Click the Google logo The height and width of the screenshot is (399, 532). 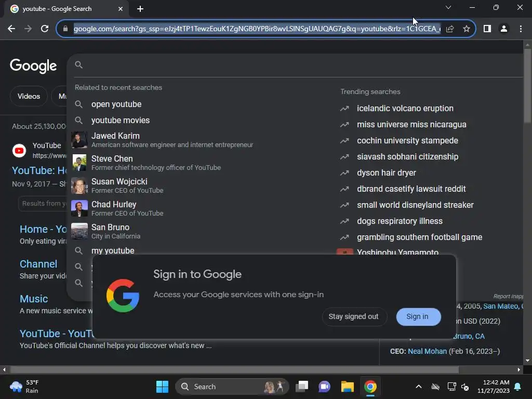pyautogui.click(x=33, y=66)
